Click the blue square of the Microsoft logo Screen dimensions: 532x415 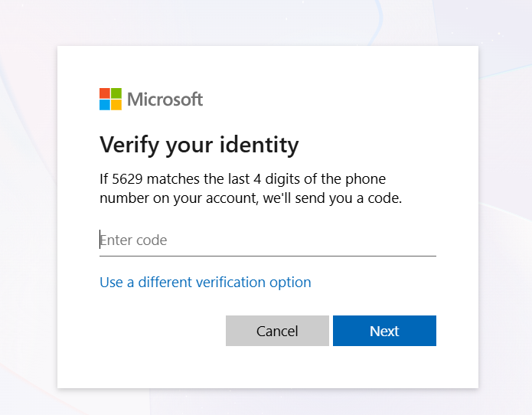point(105,105)
